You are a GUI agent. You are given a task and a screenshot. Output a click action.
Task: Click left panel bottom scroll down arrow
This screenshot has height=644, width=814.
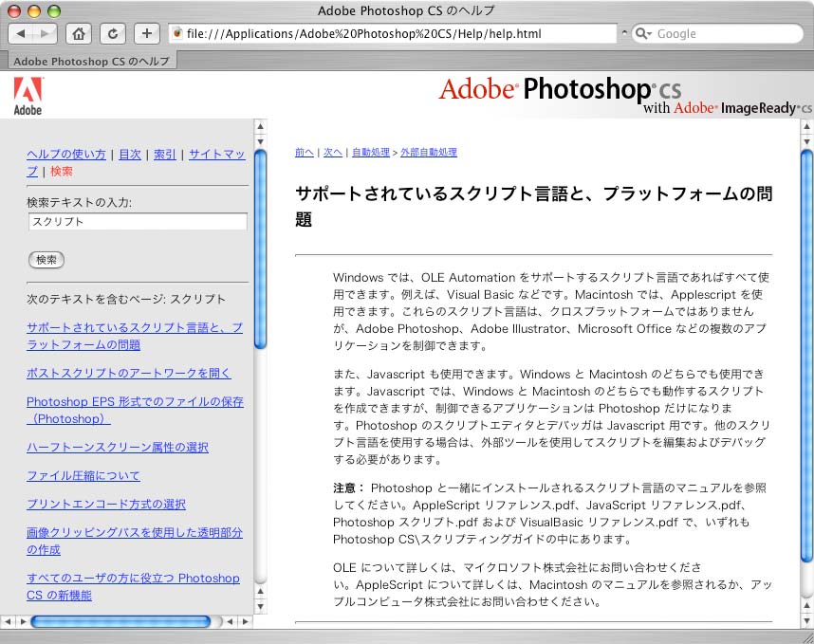[261, 606]
